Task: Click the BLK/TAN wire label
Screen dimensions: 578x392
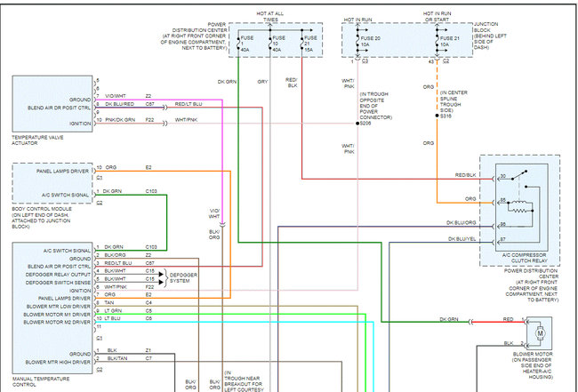Action: [x=117, y=358]
